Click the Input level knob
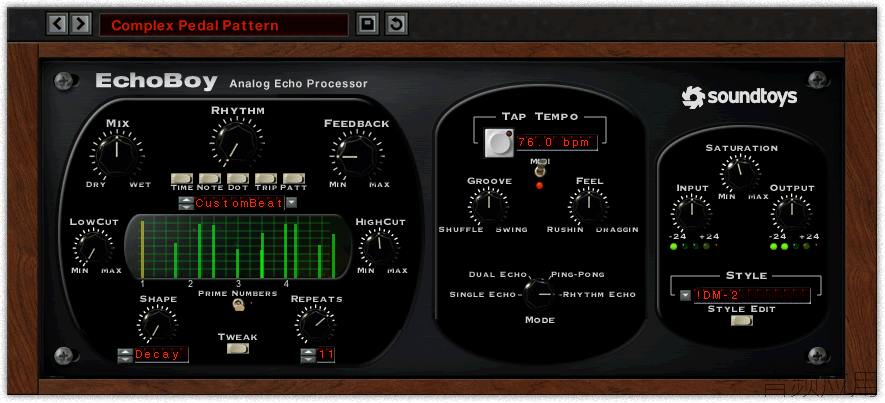 pyautogui.click(x=691, y=213)
